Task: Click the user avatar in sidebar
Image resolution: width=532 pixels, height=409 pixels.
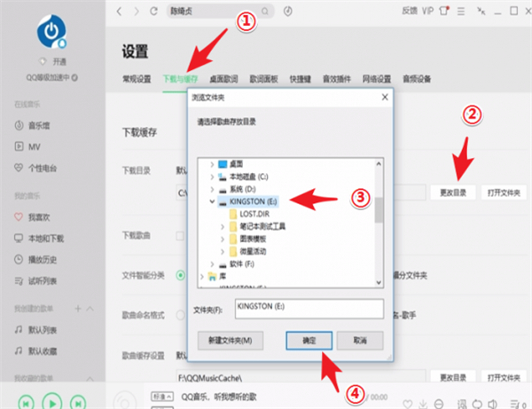Action: [x=51, y=31]
